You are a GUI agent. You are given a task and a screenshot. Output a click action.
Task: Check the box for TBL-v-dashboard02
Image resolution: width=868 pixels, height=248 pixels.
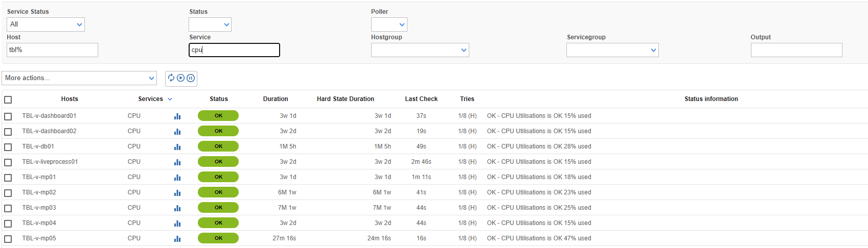8,132
